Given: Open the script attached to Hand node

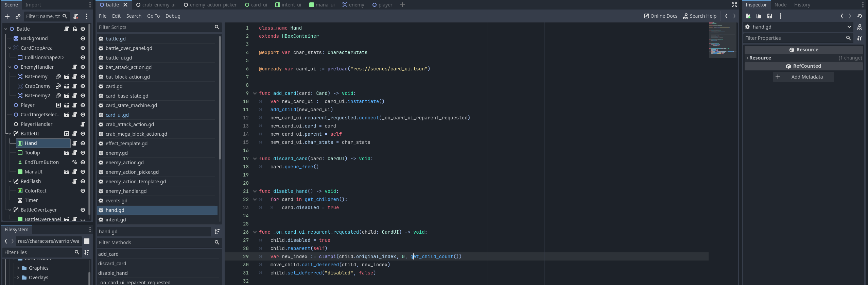Looking at the screenshot, I should (75, 143).
